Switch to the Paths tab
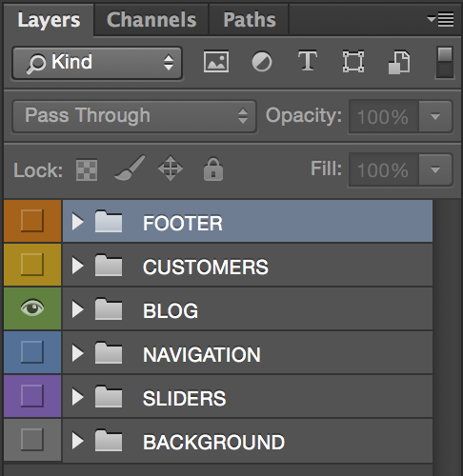 [250, 20]
